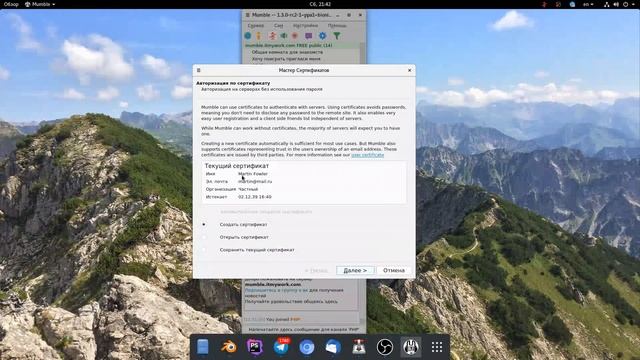Click the volume icon in system tray
640x360 pixels.
[616, 4]
